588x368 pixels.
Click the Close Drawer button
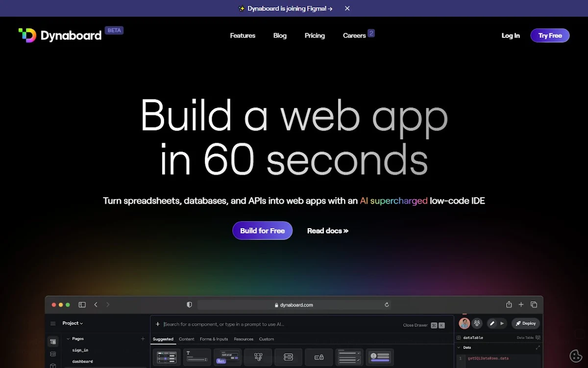[424, 325]
